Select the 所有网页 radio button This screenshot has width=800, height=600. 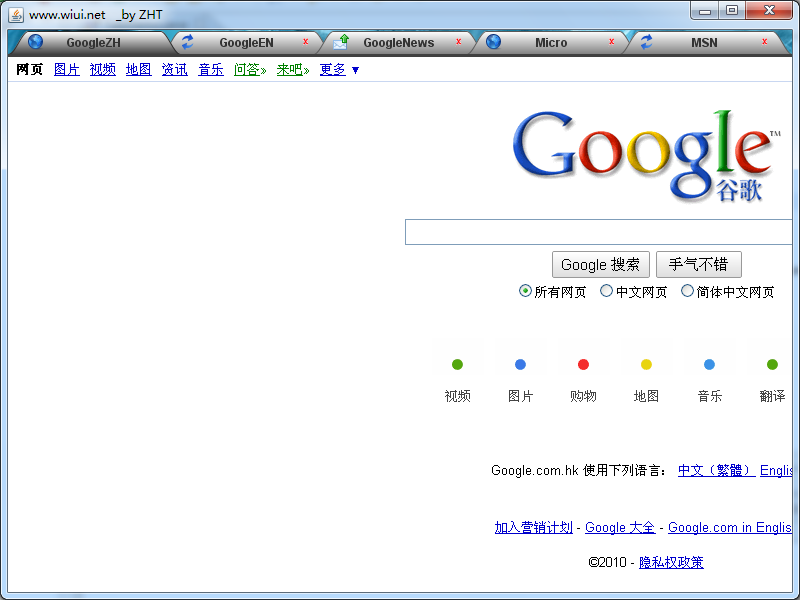click(525, 291)
